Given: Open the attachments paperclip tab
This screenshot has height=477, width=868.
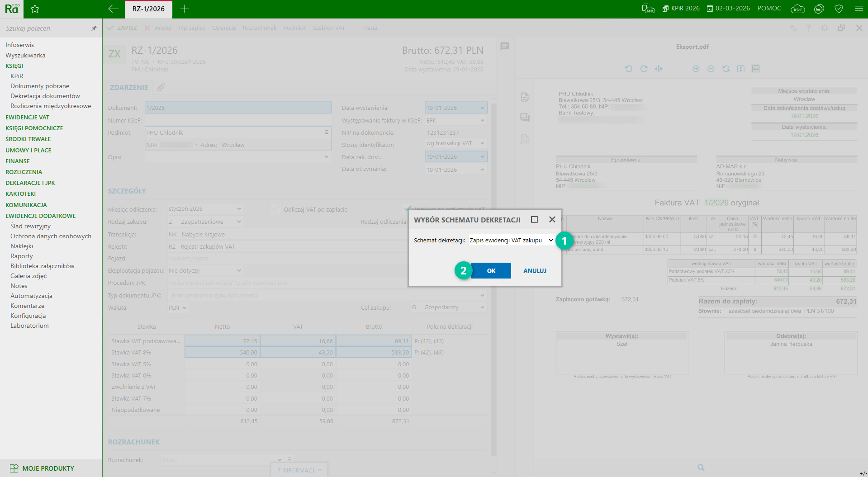Looking at the screenshot, I should point(161,87).
